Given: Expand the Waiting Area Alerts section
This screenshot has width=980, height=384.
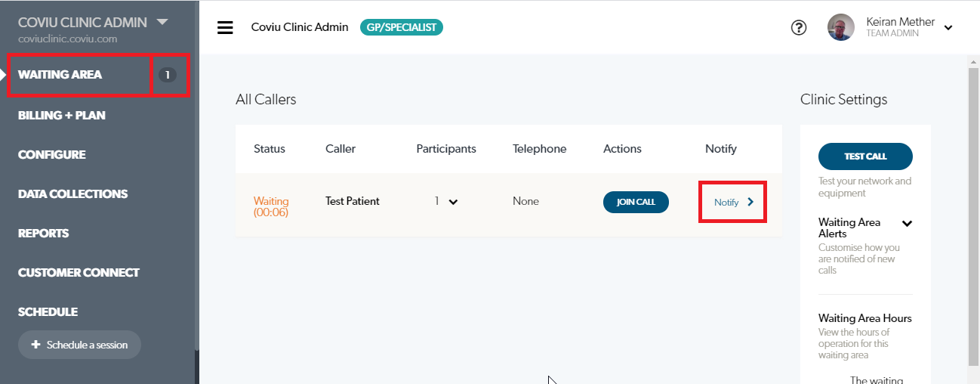Looking at the screenshot, I should click(908, 223).
